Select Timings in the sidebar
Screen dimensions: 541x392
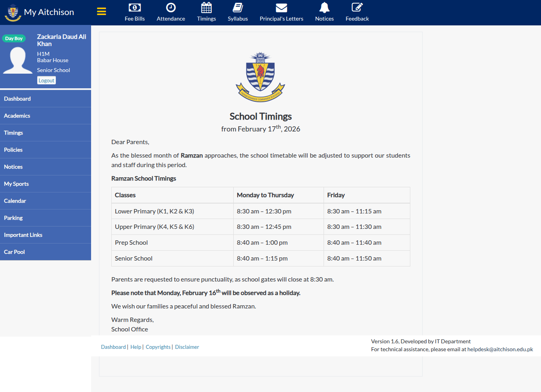point(46,133)
